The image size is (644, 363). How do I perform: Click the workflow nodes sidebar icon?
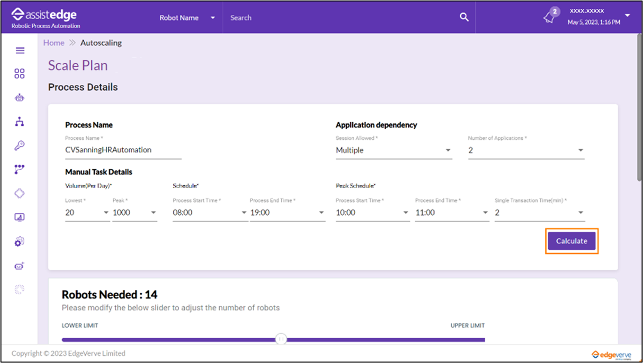point(20,169)
